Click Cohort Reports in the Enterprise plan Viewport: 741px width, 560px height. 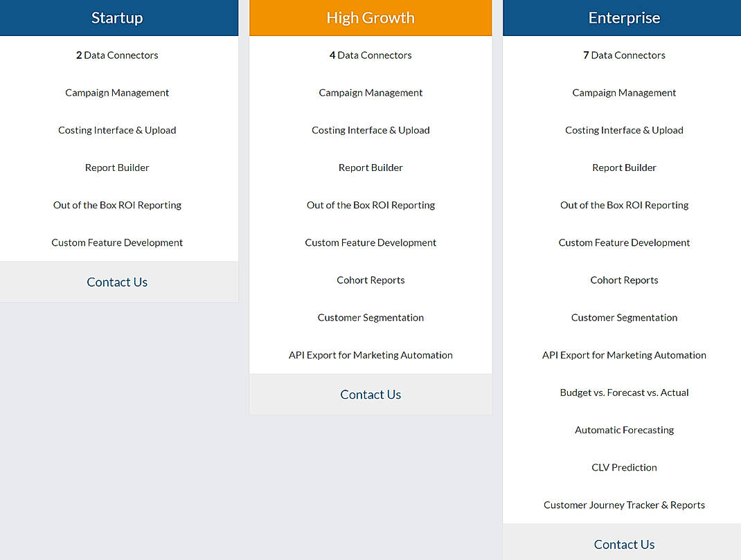coord(624,280)
